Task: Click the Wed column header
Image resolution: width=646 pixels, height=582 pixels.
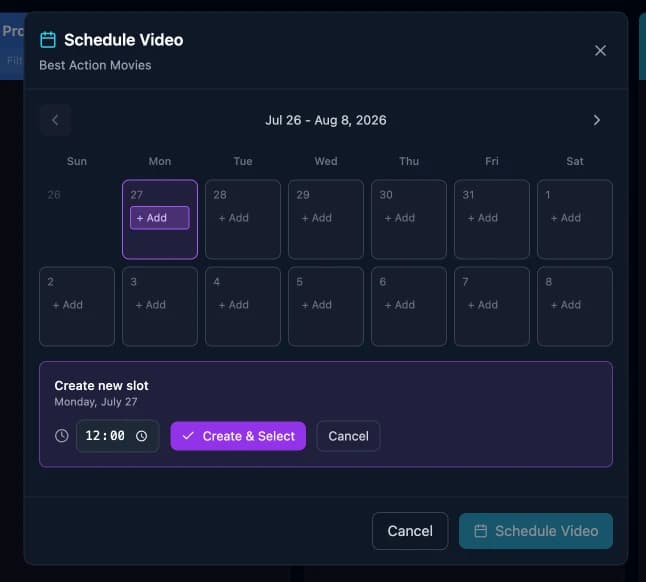Action: coord(326,161)
